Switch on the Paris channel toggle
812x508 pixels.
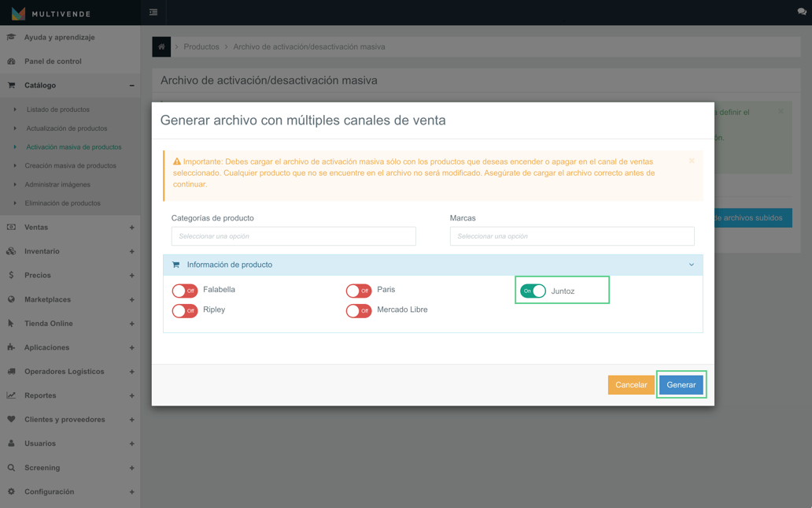[359, 291]
